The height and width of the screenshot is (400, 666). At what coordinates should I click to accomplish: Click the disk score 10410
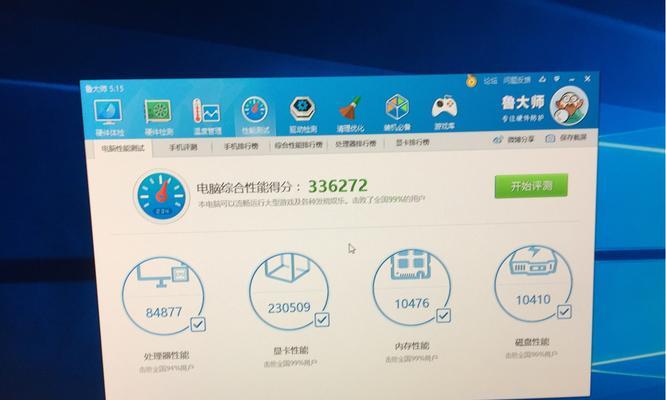(533, 300)
